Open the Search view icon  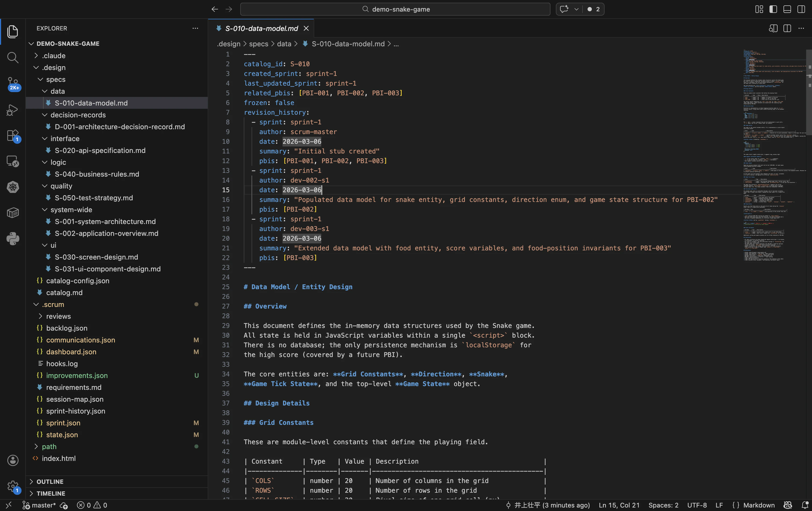(12, 57)
